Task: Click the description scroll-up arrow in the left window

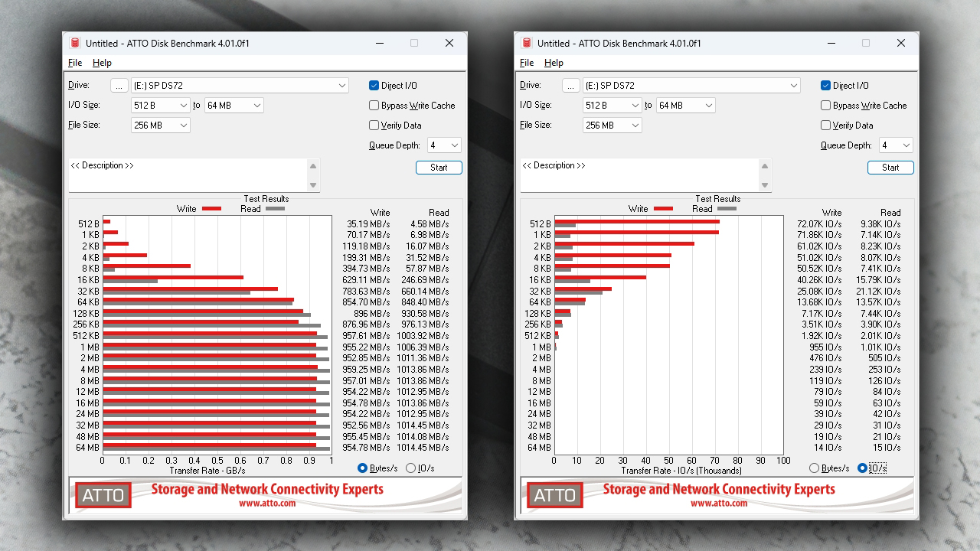Action: (x=313, y=166)
